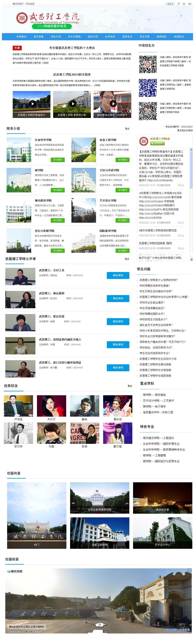Open 历年分数线 in the navigation bar
The image size is (195, 644).
click(x=74, y=37)
